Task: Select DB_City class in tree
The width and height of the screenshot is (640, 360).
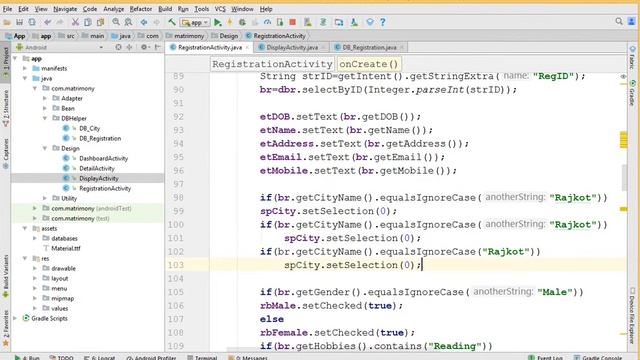Action: tap(89, 129)
